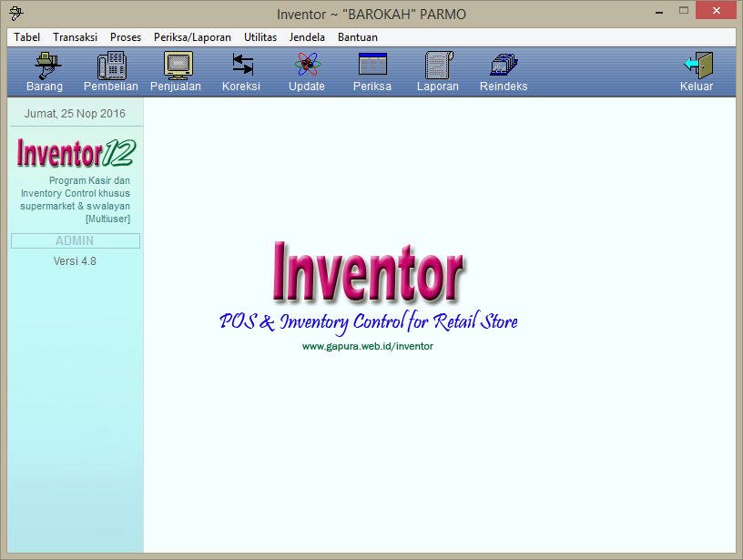The height and width of the screenshot is (560, 743).
Task: Open the Barang toolbar icon
Action: point(45,66)
